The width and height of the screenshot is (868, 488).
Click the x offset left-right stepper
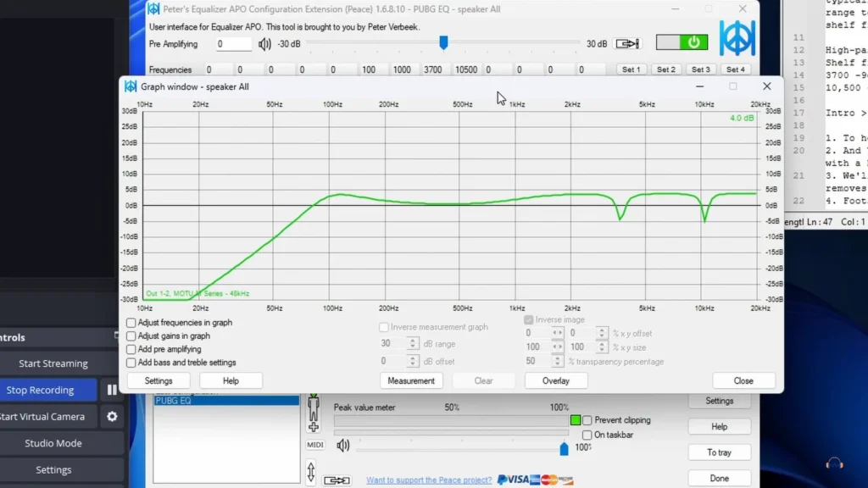[x=557, y=333]
